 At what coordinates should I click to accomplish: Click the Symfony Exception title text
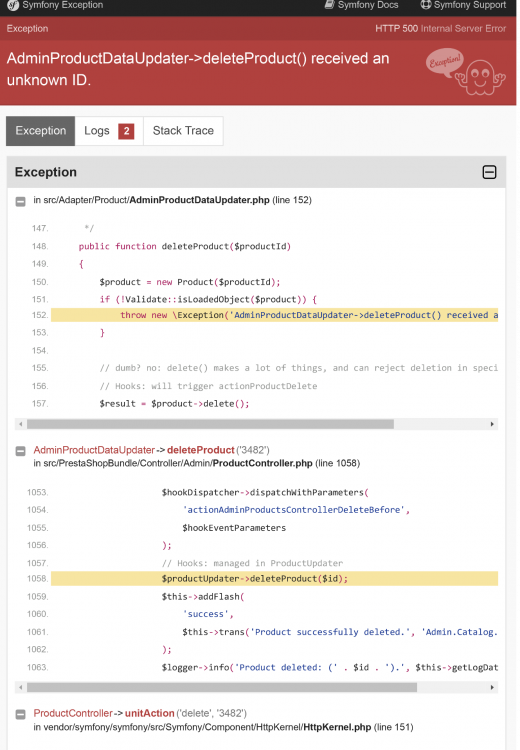pos(63,5)
